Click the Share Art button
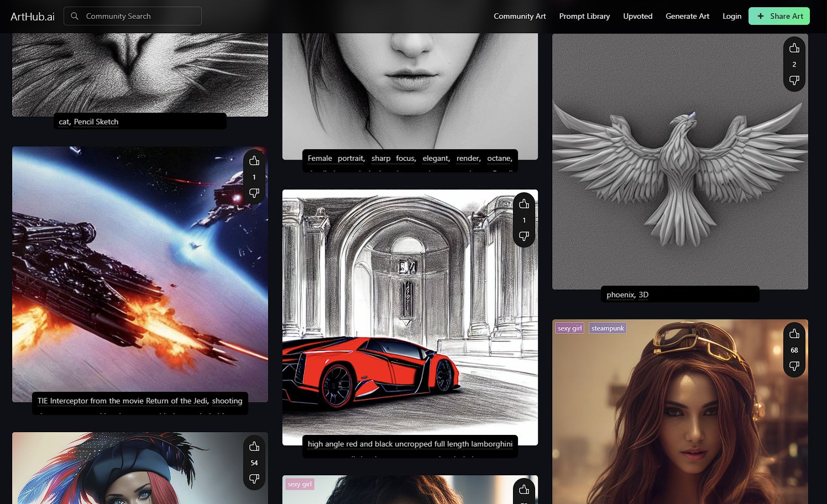Viewport: 827px width, 504px height. (x=779, y=16)
